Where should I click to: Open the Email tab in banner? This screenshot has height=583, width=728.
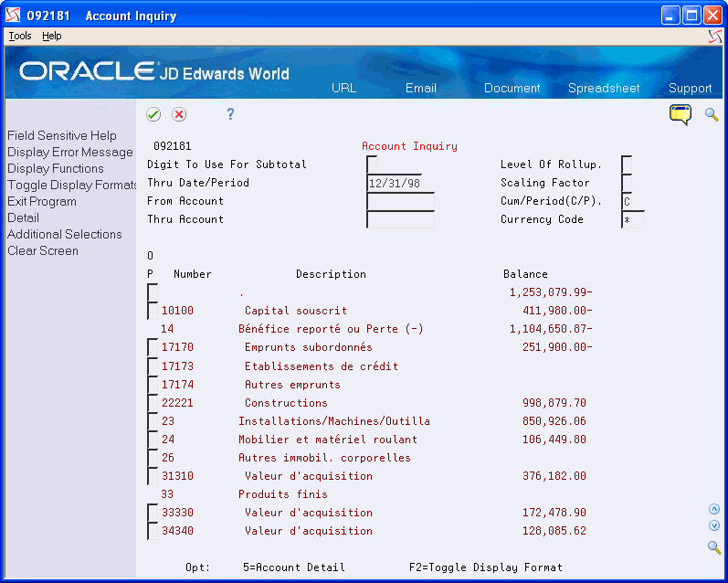[421, 88]
